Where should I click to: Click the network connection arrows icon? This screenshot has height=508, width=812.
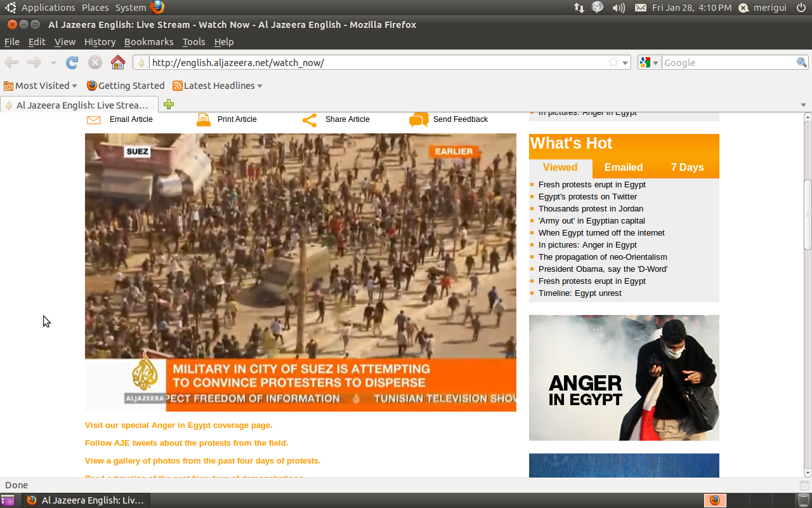coord(579,8)
